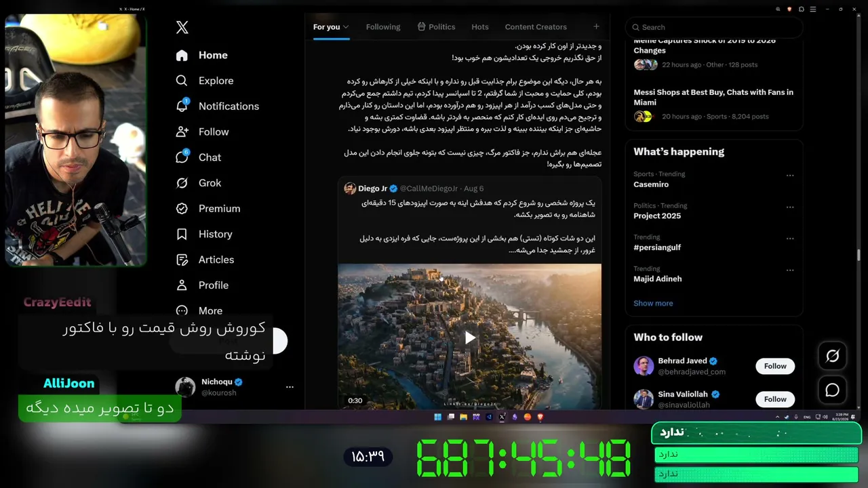Click the X app icon in the taskbar
868x488 pixels.
[502, 417]
